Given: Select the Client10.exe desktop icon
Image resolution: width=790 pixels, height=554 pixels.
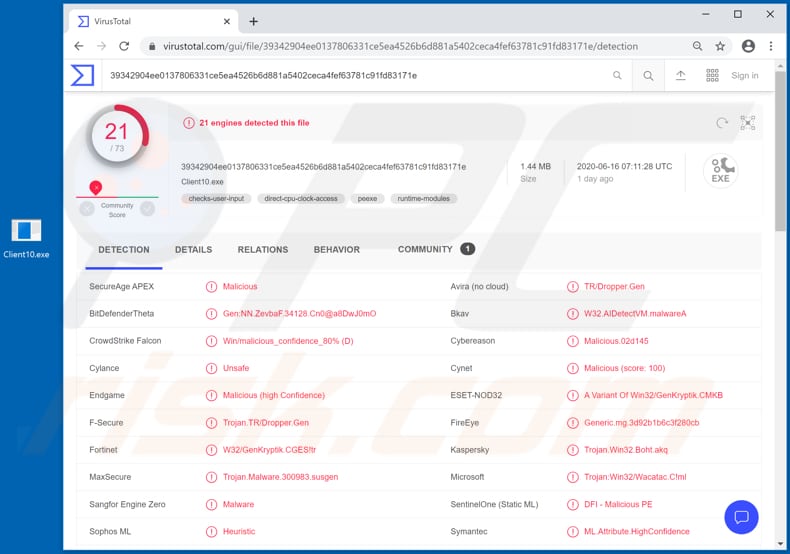Looking at the screenshot, I should (x=26, y=239).
